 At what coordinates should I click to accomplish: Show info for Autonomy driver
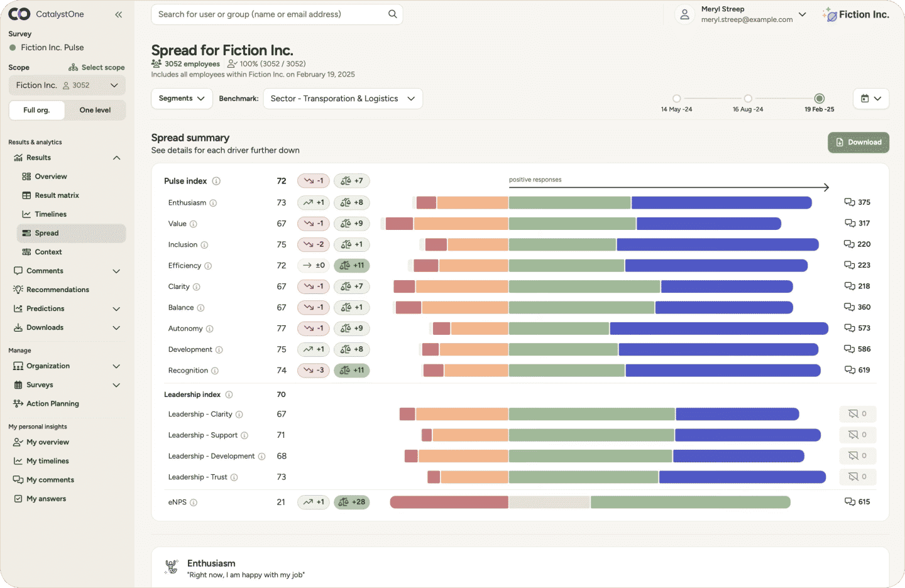pyautogui.click(x=209, y=329)
